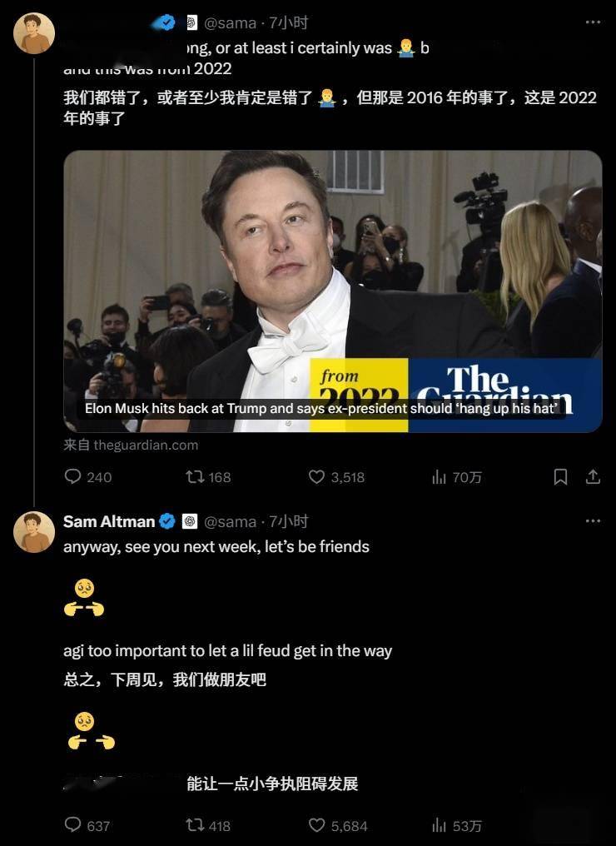
Task: Open the @sama handle on the lower tweet
Action: (x=231, y=522)
